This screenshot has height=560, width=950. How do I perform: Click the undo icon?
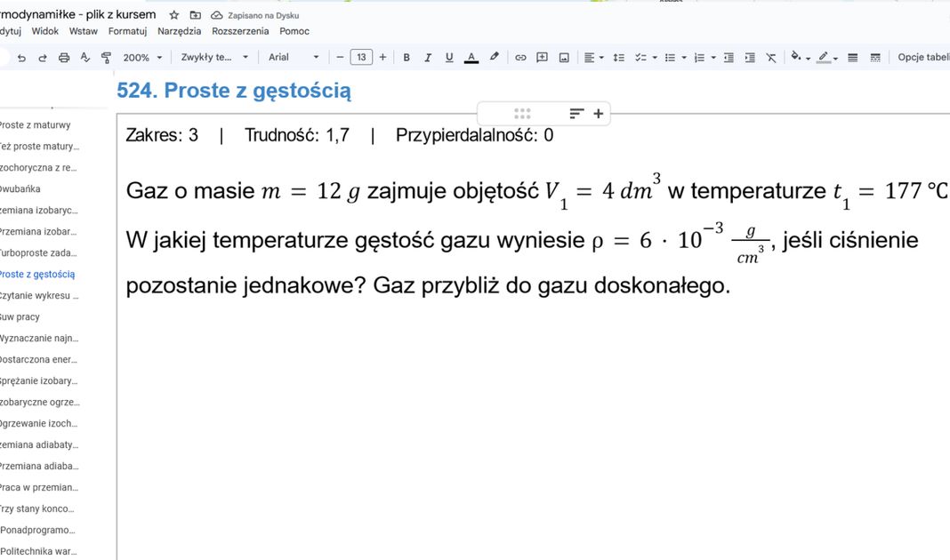pos(22,57)
